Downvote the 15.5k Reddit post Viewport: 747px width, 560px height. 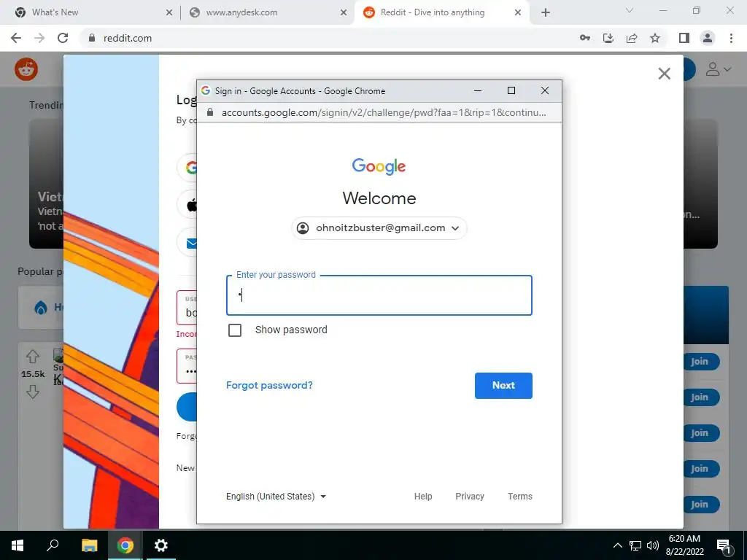point(32,392)
